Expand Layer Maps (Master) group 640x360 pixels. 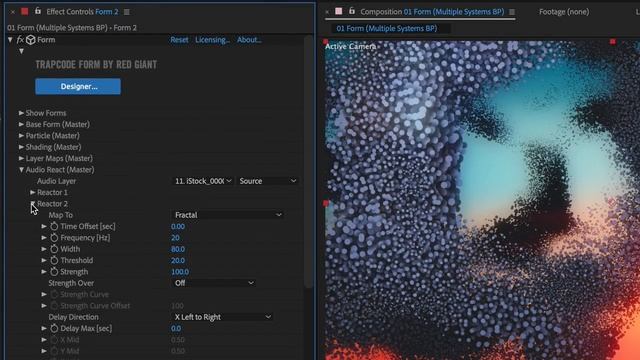tap(21, 158)
